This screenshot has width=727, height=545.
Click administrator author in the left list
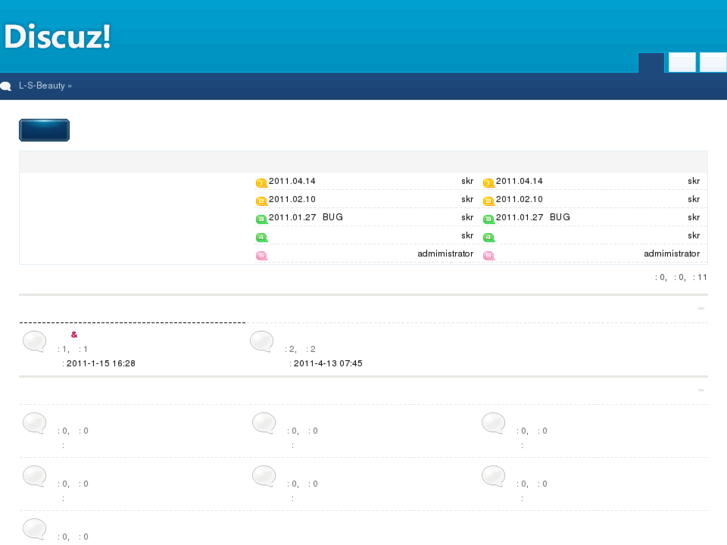tap(446, 253)
